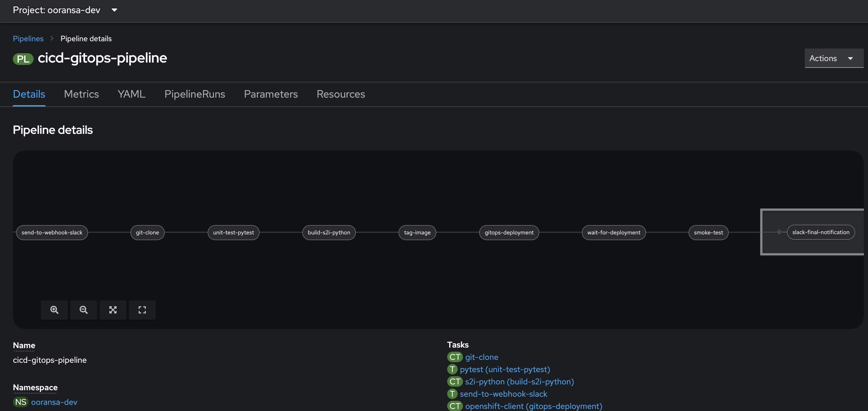Image resolution: width=868 pixels, height=411 pixels.
Task: Click the T badge beside pytest task
Action: [452, 369]
